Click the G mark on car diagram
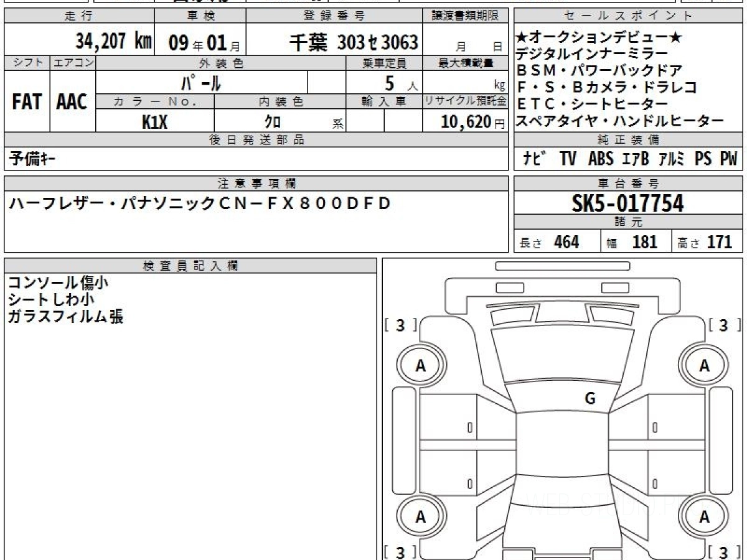Viewport: 747px width, 560px height. click(x=590, y=399)
